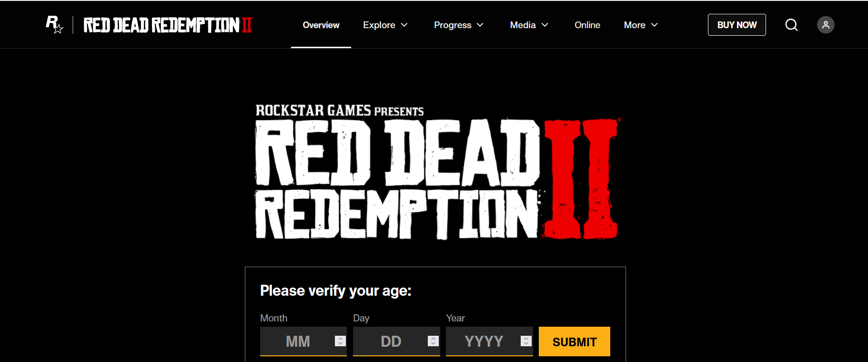Click the 'Year' field label
Screen dimensions: 868x362
[x=455, y=318]
